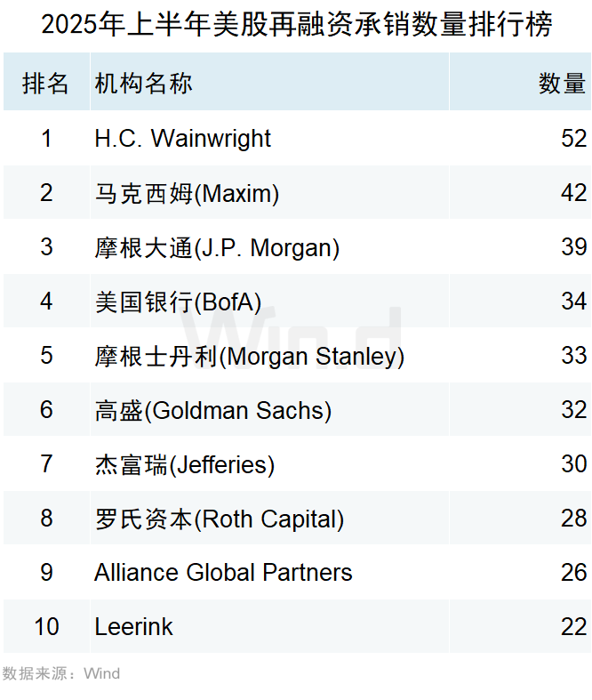Screen dimensions: 592x700
Task: Click the chart title 2025年上半年美股再融资承销数量排行榜
Action: [296, 24]
